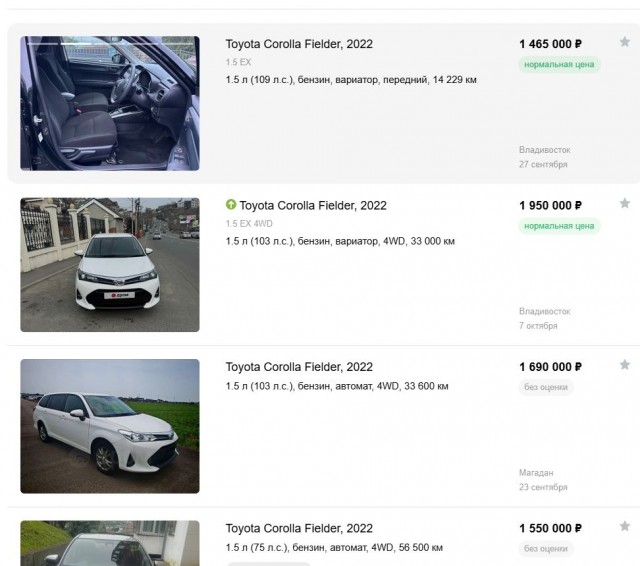Click the 'нормальная цена' badge under 1 950 000 ₽
The height and width of the screenshot is (566, 640).
click(x=559, y=226)
